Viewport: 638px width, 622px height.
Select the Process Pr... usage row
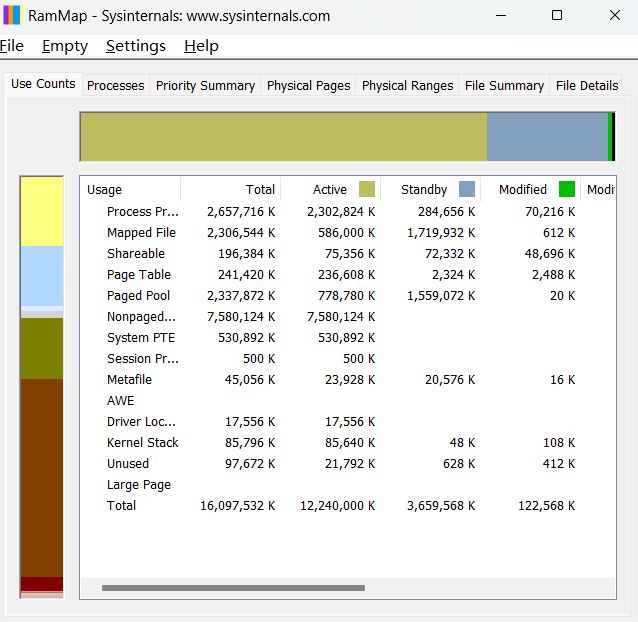click(347, 212)
